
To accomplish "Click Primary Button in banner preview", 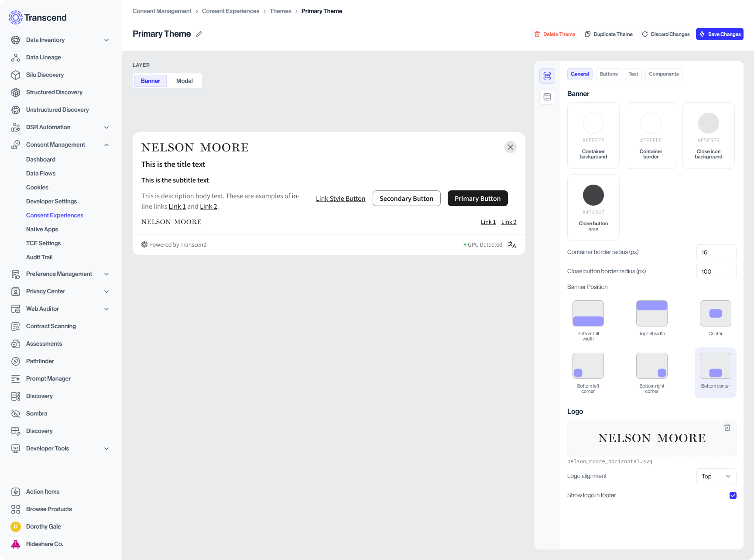I will pos(478,199).
